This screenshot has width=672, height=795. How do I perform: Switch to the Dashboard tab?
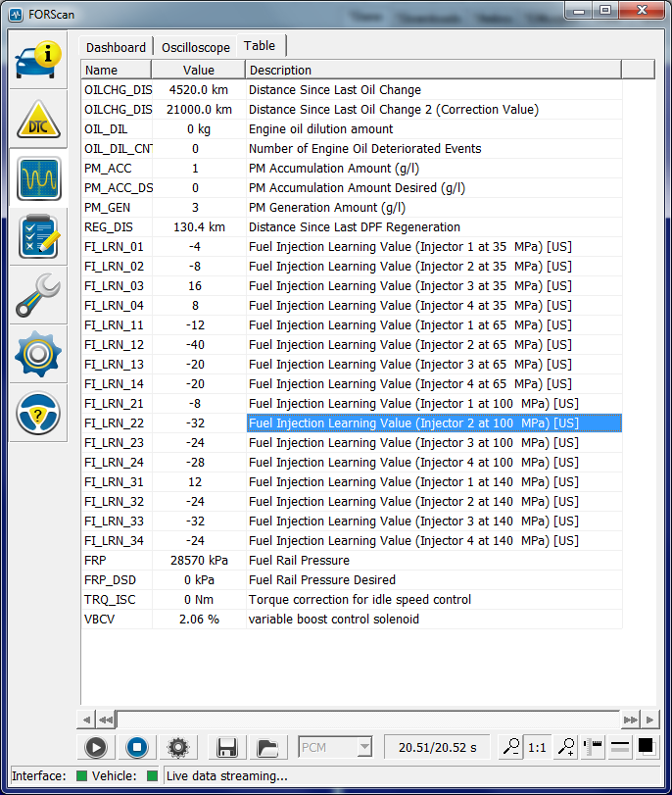116,47
